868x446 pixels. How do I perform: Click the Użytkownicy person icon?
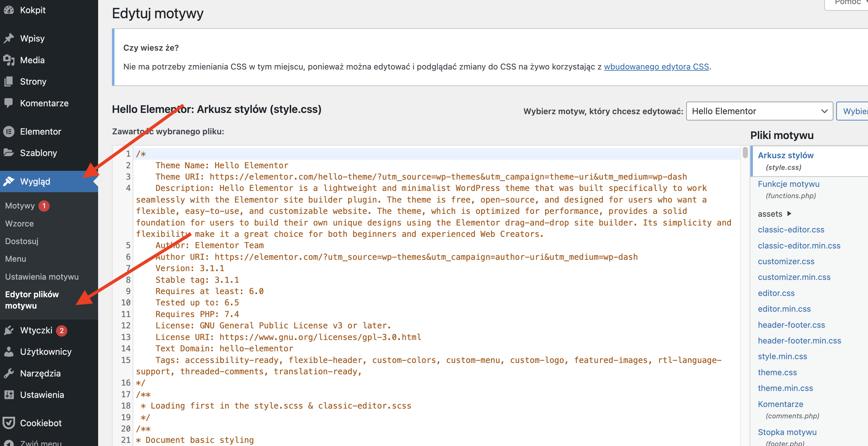(x=9, y=352)
